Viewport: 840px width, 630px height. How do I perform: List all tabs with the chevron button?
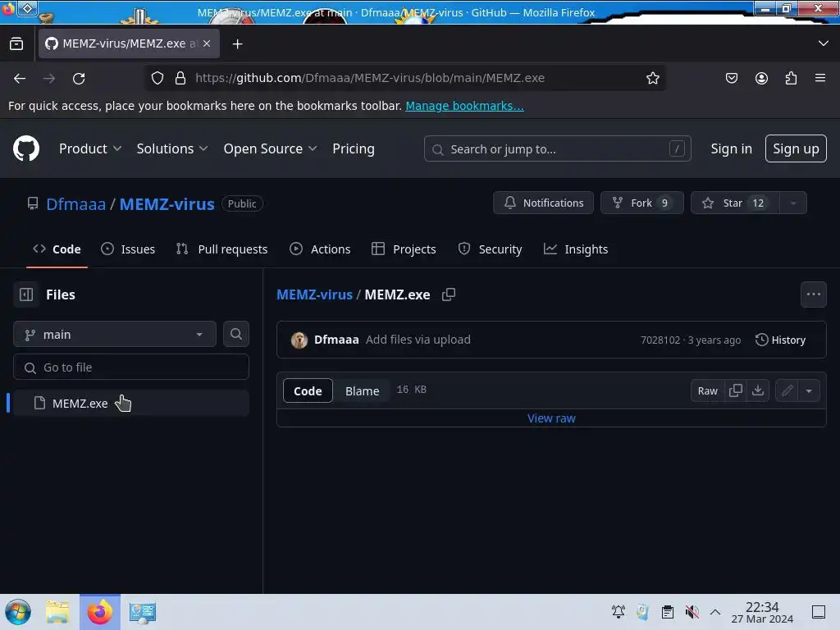click(x=824, y=43)
